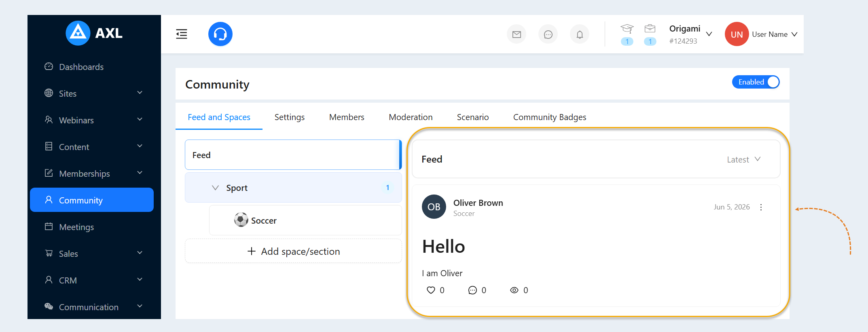Viewport: 868px width, 332px height.
Task: Click the soccer ball icon
Action: [x=241, y=220]
